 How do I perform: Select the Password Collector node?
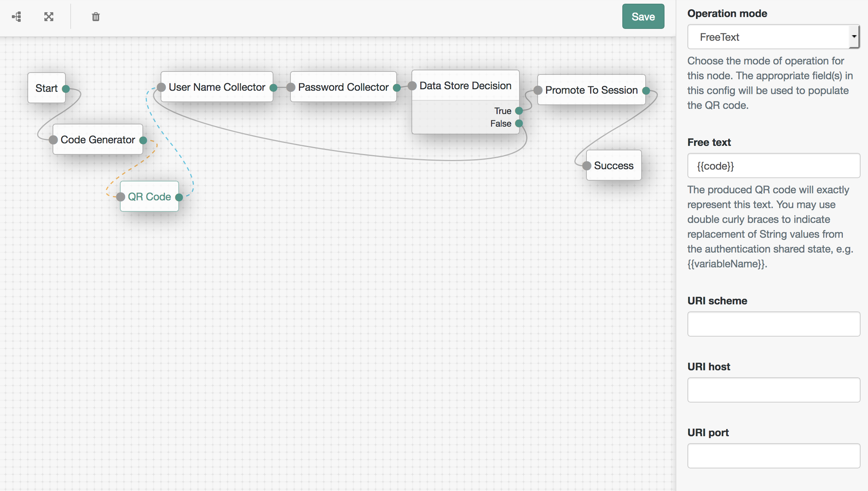343,87
